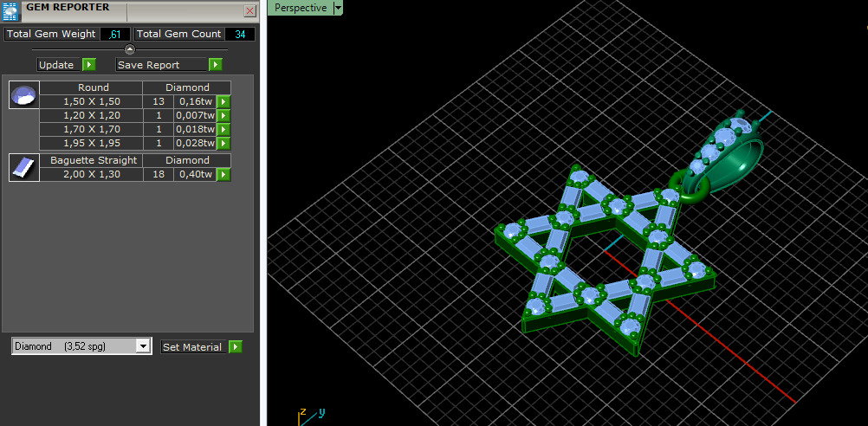This screenshot has height=426, width=868.
Task: Select the round gem thumbnail icon
Action: click(x=23, y=94)
